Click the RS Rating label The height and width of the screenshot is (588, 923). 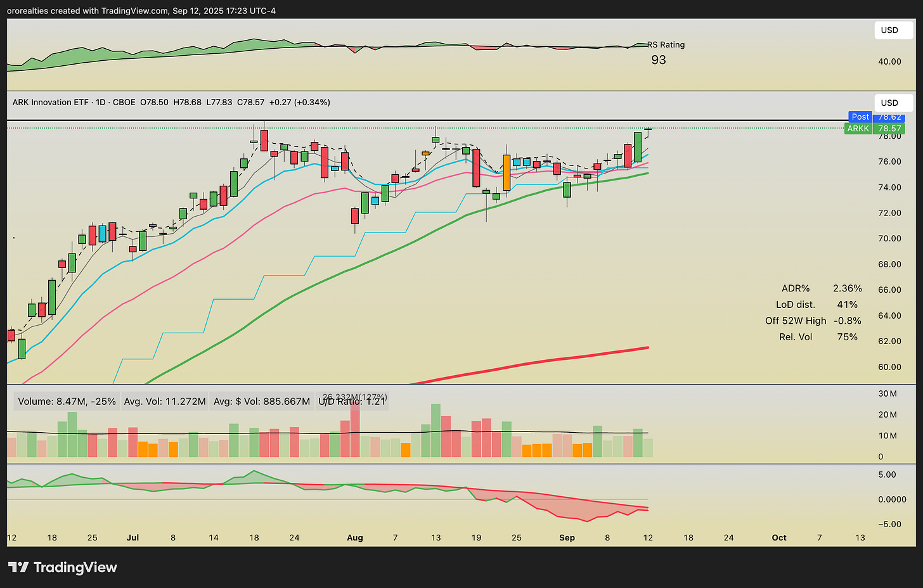point(666,45)
